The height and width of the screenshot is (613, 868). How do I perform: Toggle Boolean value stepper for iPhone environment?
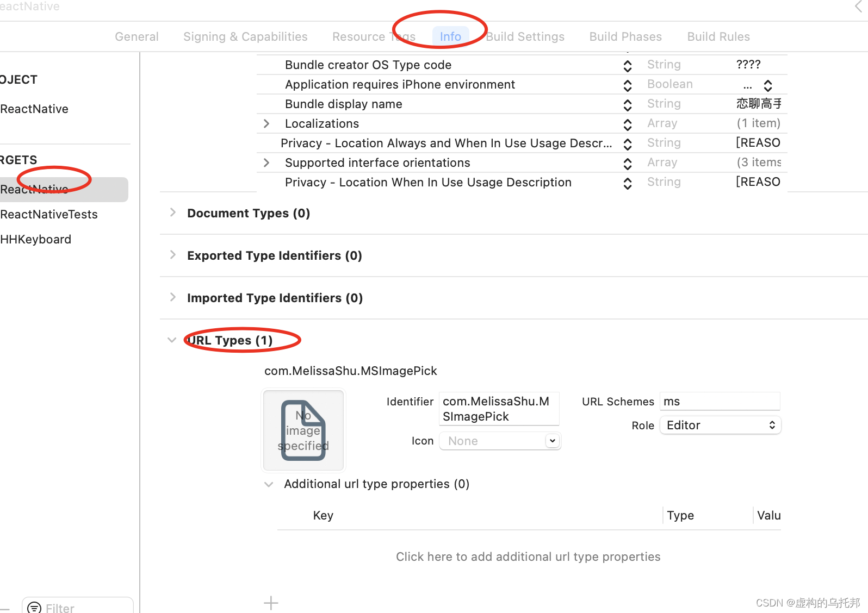(x=768, y=85)
